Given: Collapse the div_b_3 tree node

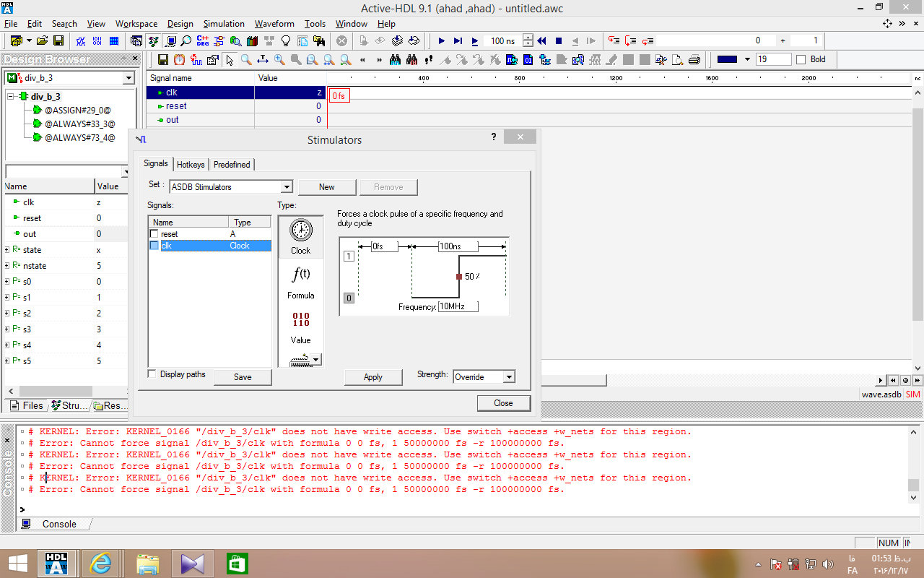Looking at the screenshot, I should 12,96.
